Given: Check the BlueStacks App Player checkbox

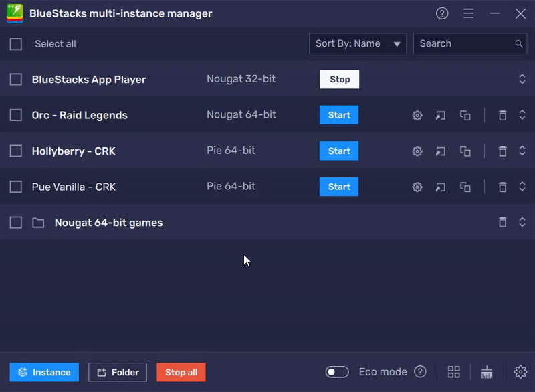Looking at the screenshot, I should click(x=16, y=78).
